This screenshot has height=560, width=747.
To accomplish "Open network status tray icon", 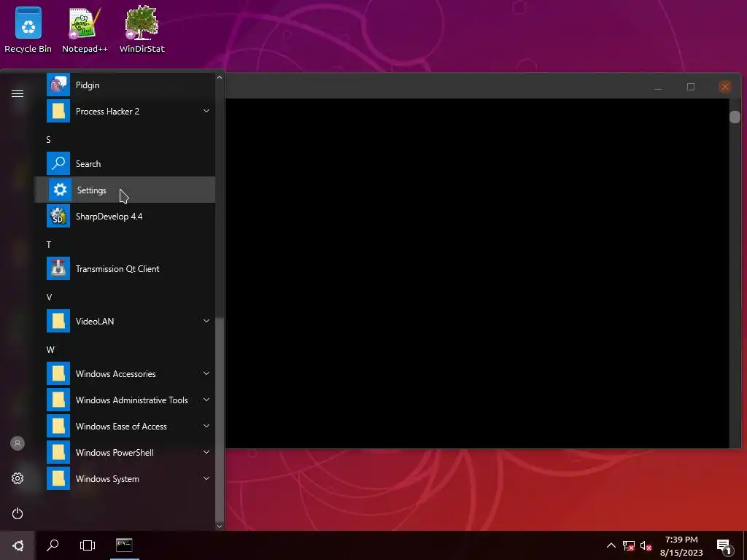I will pos(629,545).
